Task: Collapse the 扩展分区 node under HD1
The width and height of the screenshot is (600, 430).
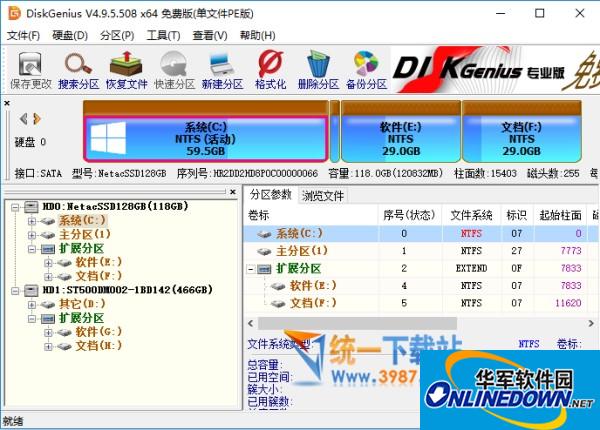Action: pos(32,318)
